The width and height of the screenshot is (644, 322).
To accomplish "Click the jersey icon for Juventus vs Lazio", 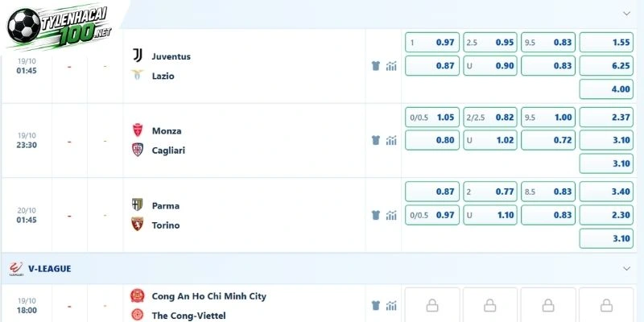I will pyautogui.click(x=375, y=66).
